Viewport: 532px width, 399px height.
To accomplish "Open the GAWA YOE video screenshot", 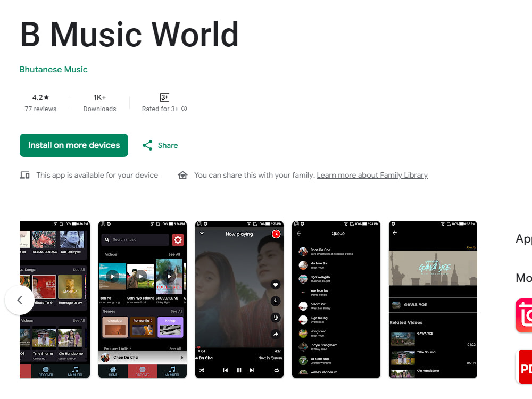I will 433,300.
